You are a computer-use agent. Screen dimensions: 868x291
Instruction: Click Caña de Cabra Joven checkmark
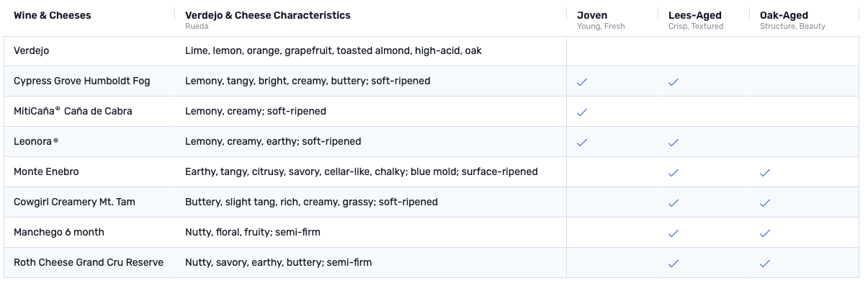click(x=582, y=112)
